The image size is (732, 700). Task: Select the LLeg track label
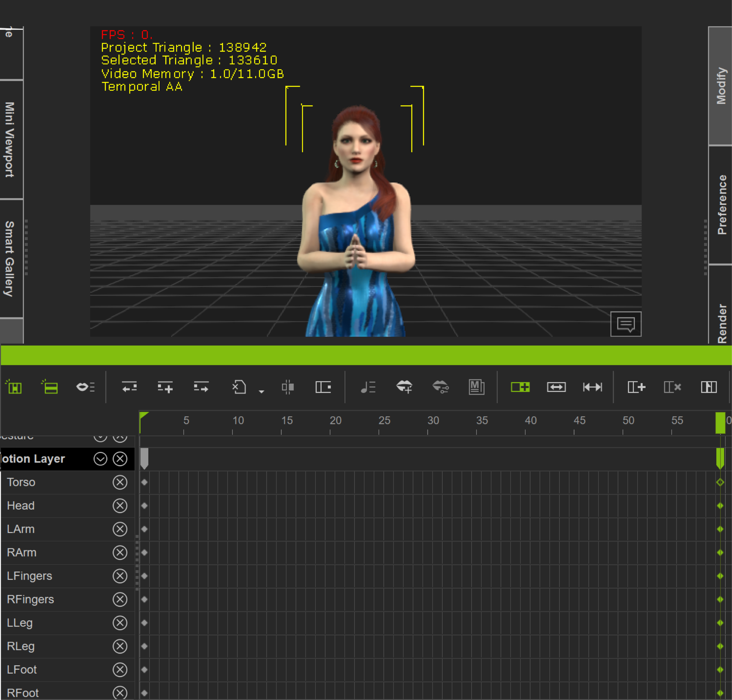pyautogui.click(x=20, y=623)
